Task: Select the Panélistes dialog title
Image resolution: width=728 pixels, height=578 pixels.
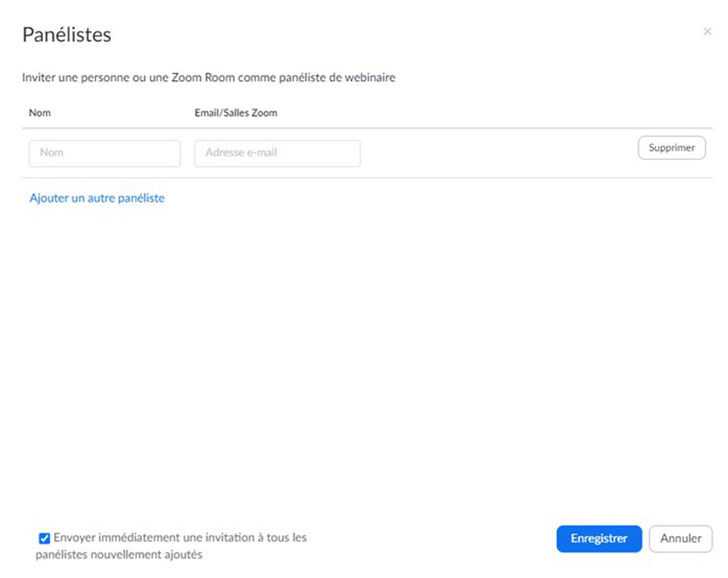Action: click(67, 35)
